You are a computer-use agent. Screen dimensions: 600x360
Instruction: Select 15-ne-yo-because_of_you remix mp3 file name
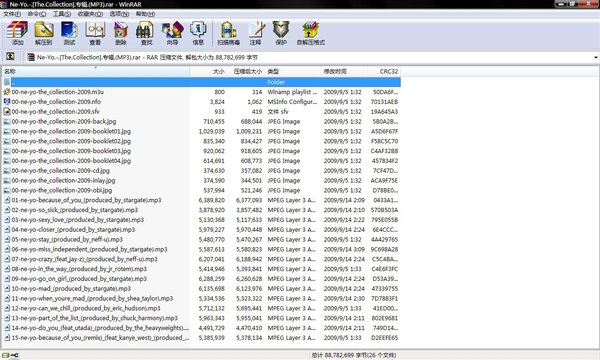pos(100,338)
